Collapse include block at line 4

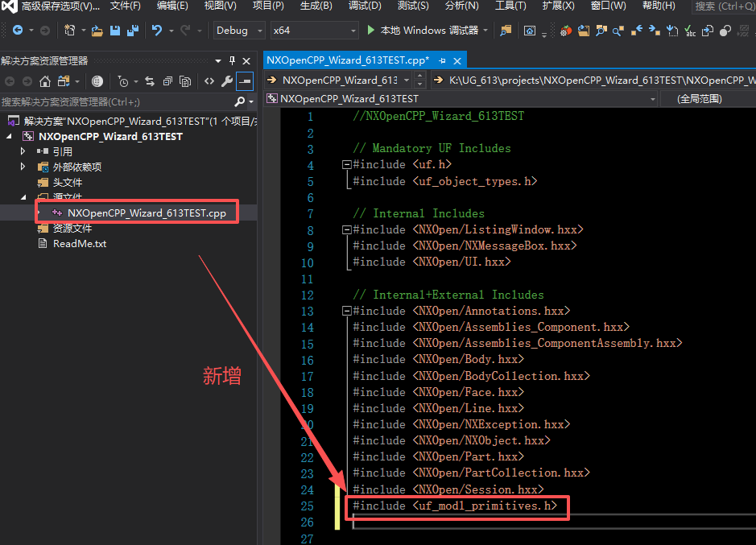click(x=345, y=165)
